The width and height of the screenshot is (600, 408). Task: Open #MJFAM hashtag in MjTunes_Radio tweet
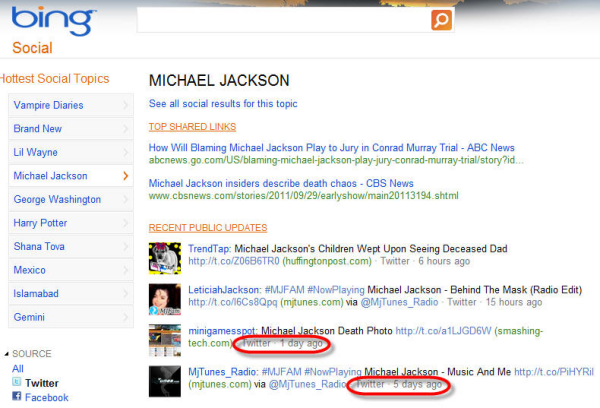[282, 372]
